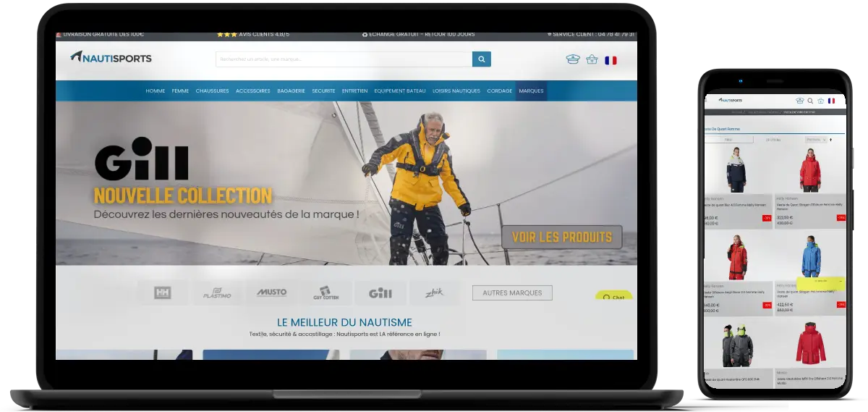
Task: Click the Gill brand logo tile
Action: click(380, 293)
